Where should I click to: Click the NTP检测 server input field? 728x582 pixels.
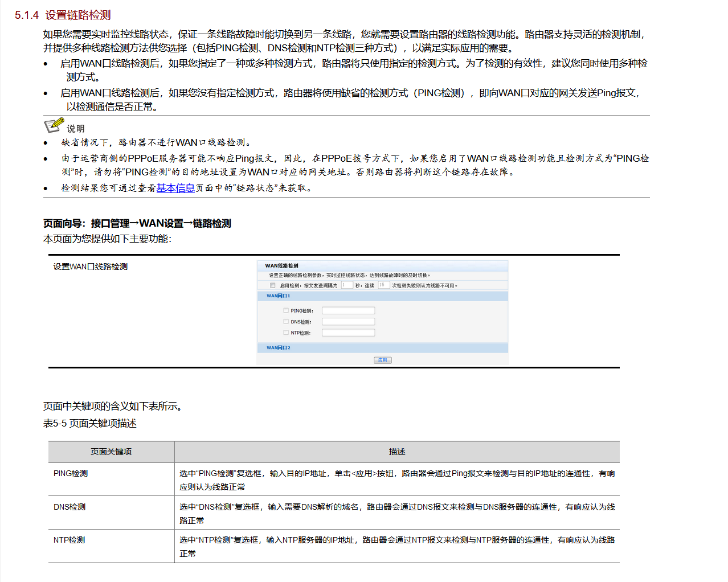(348, 333)
